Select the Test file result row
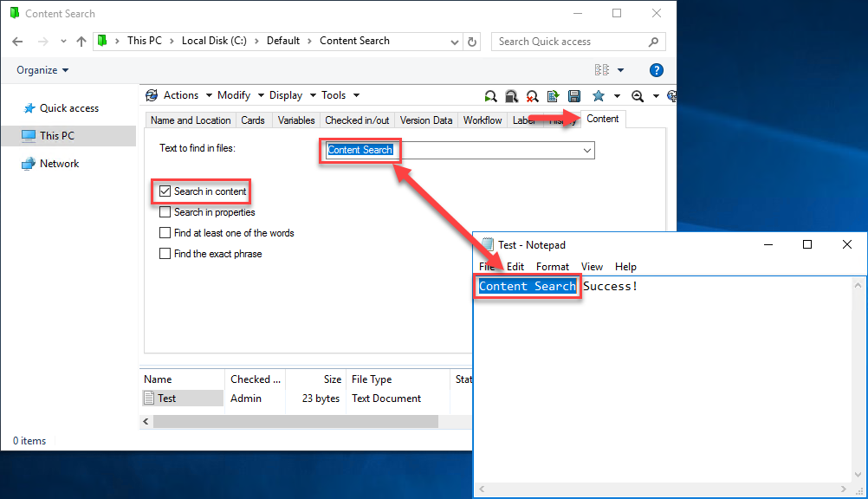The image size is (868, 499). click(308, 399)
